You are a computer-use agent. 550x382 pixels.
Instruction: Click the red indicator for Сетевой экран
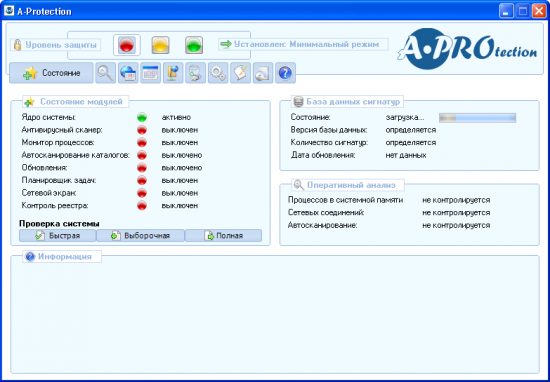(x=142, y=193)
